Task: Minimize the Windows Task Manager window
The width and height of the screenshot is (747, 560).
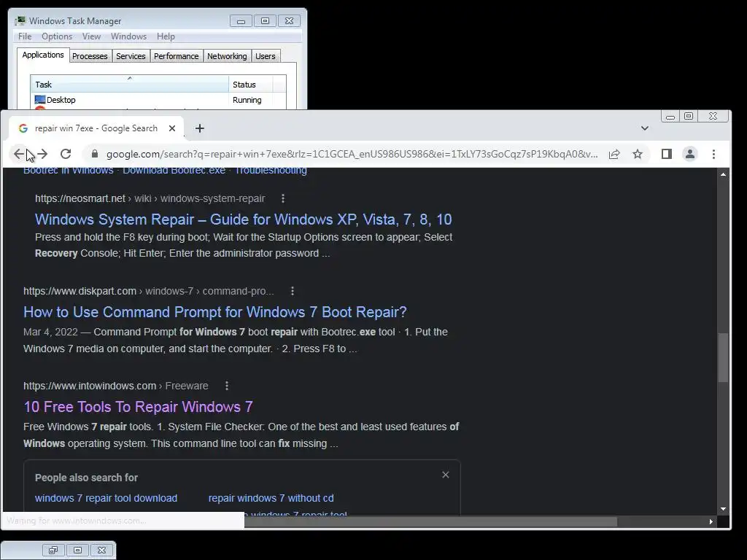Action: (241, 21)
